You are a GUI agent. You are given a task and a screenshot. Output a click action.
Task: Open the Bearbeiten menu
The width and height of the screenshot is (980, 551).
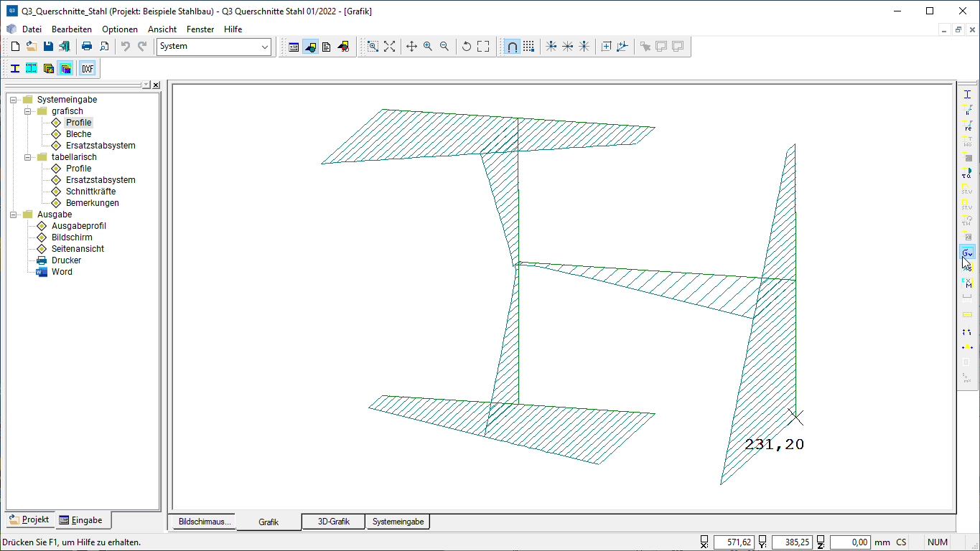72,29
